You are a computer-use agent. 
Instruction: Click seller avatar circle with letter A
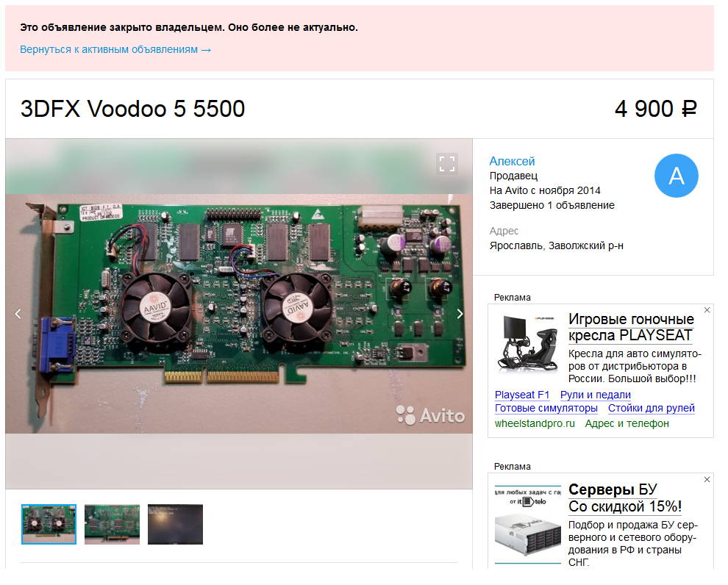(x=676, y=176)
